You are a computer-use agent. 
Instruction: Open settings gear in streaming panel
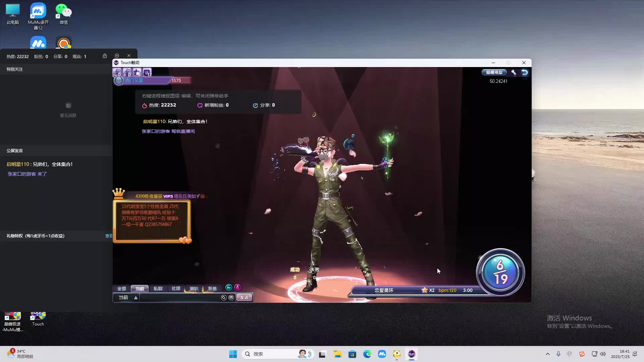(x=117, y=56)
